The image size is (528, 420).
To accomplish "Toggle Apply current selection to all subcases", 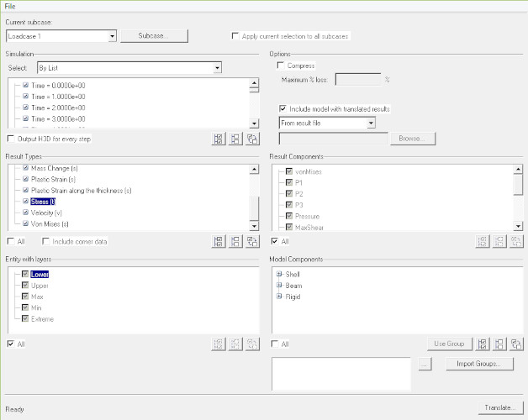I will tap(235, 36).
